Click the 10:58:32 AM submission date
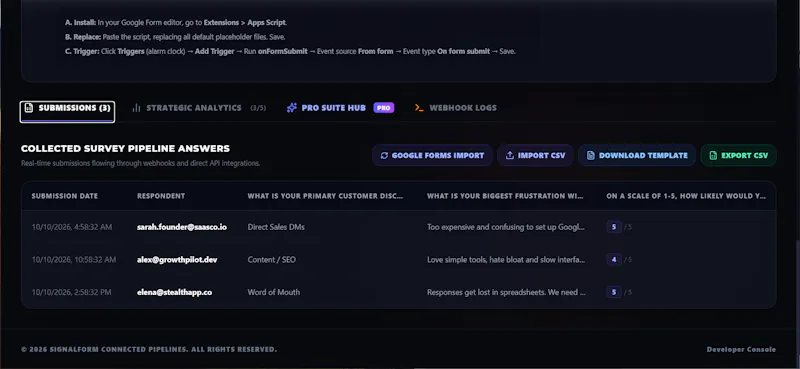This screenshot has height=369, width=800. [74, 260]
